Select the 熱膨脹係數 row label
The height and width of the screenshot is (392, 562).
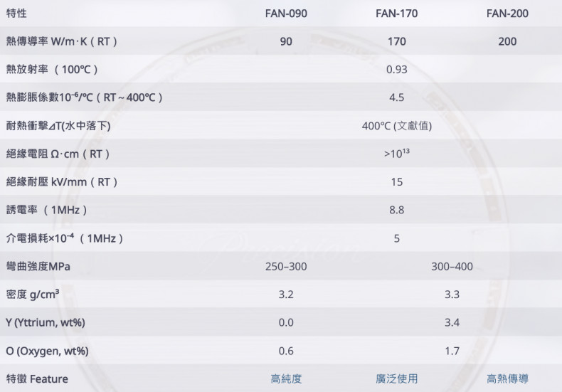[x=85, y=97]
